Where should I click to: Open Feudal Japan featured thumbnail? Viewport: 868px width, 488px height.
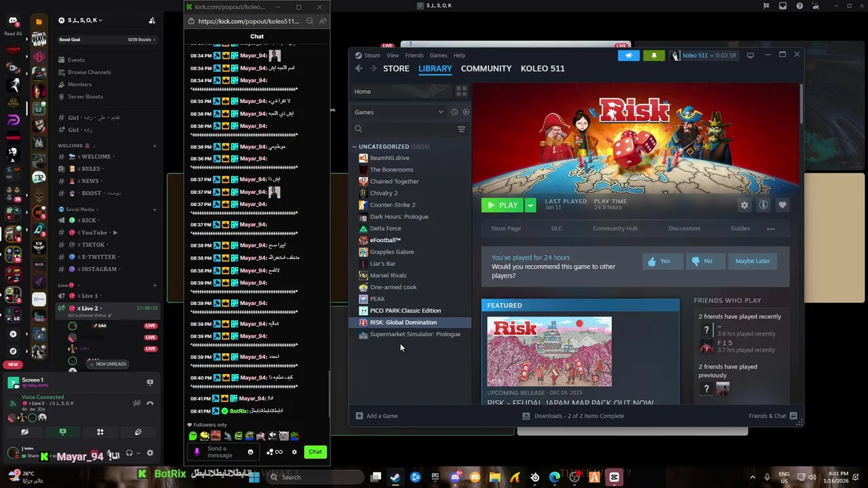549,352
